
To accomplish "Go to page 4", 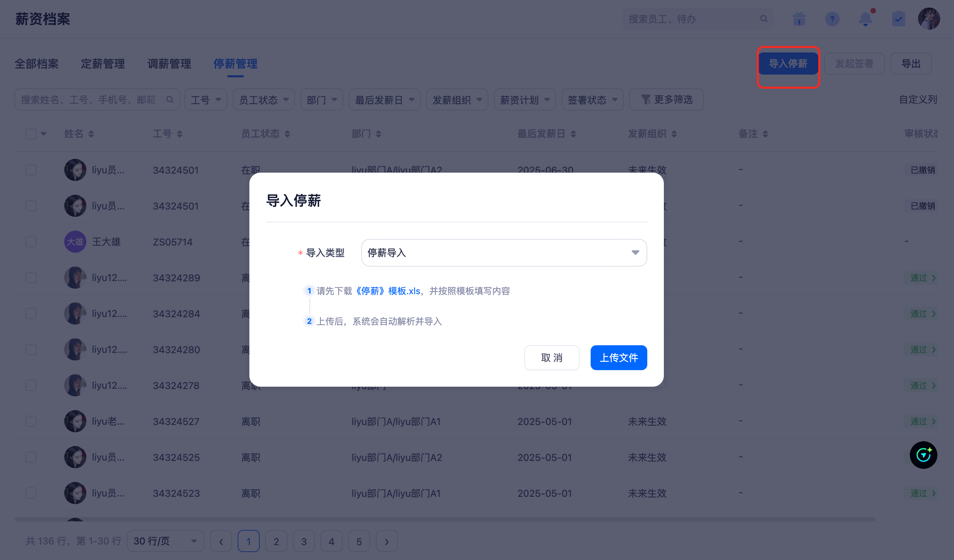I will pyautogui.click(x=331, y=541).
